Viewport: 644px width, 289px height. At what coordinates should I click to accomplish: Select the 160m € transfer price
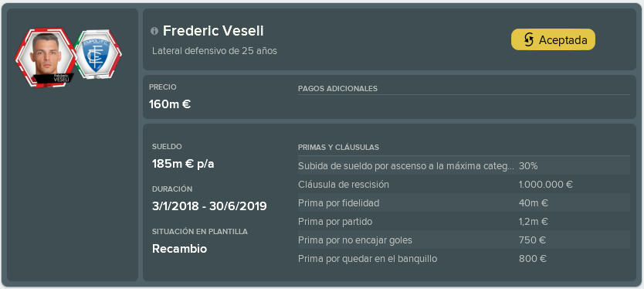[170, 104]
